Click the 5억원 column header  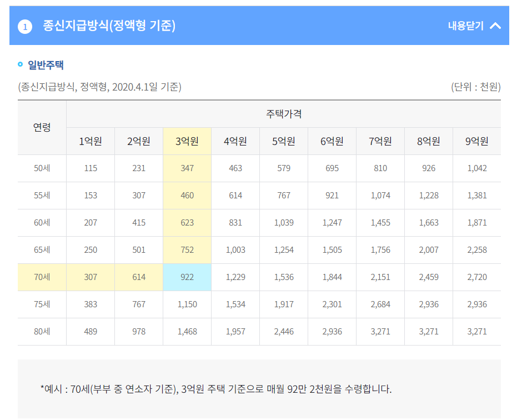284,141
